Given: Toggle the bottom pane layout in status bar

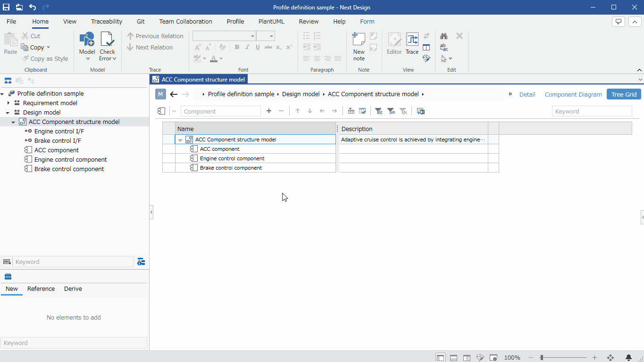Looking at the screenshot, I should click(x=453, y=358).
